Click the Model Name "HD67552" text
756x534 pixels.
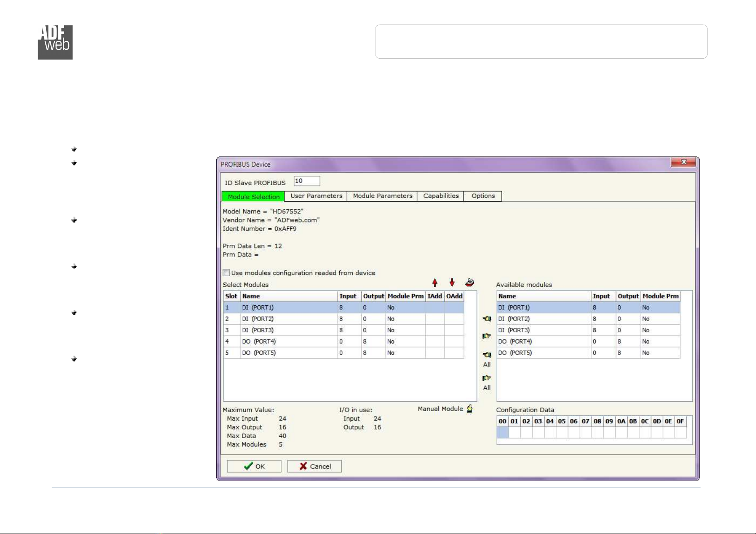point(263,211)
